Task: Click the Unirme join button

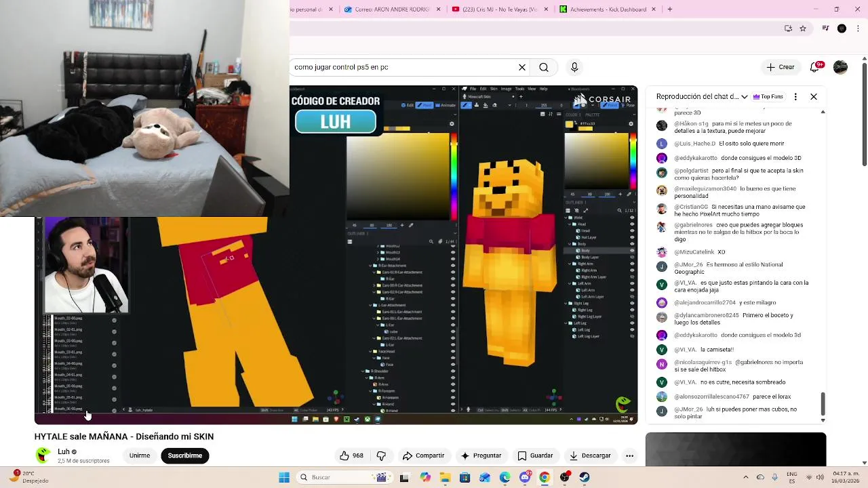Action: 140,455
